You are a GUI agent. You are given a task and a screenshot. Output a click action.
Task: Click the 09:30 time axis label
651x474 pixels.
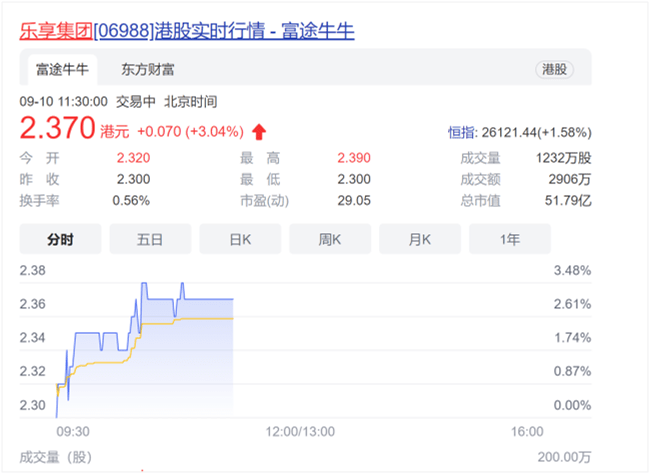[x=73, y=432]
